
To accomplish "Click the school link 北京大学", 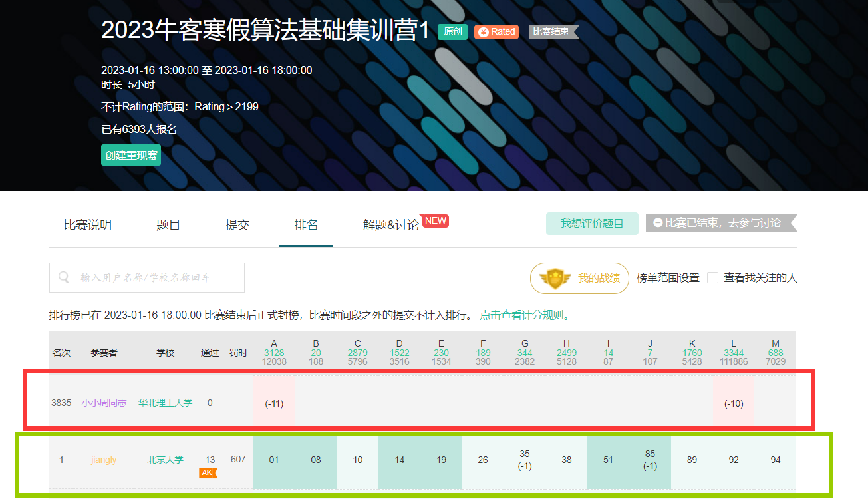I will point(165,460).
